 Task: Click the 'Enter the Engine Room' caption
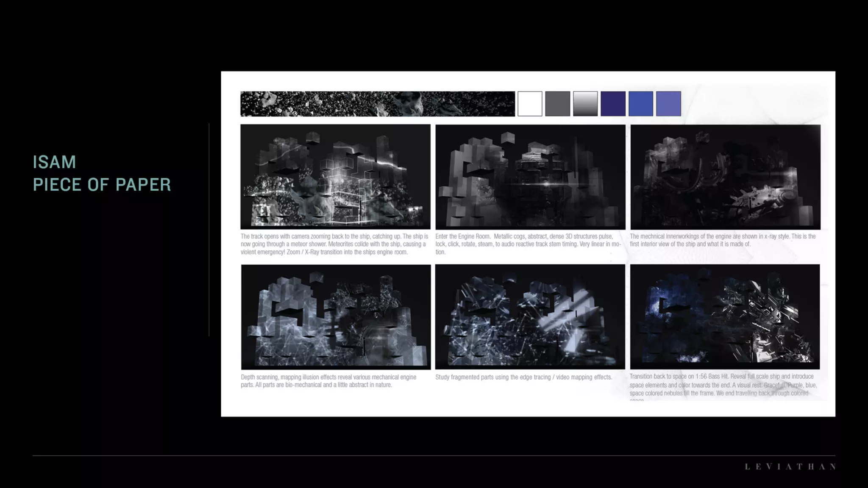[x=528, y=244]
